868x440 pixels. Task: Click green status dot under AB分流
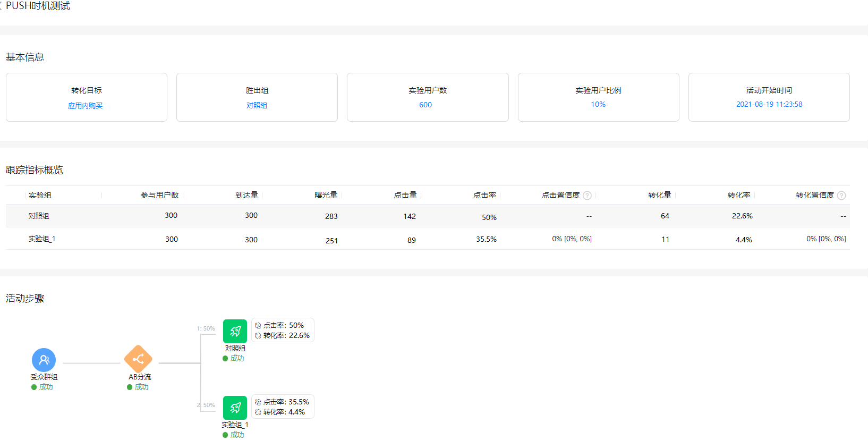(130, 387)
